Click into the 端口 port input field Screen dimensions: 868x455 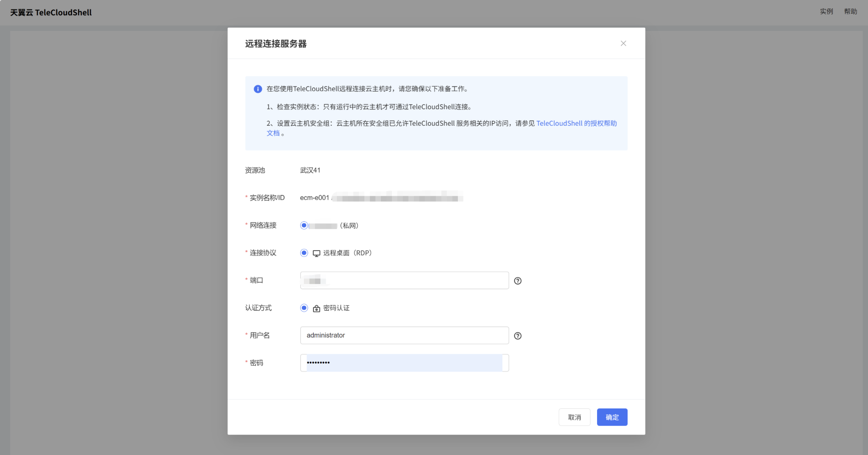coord(404,281)
